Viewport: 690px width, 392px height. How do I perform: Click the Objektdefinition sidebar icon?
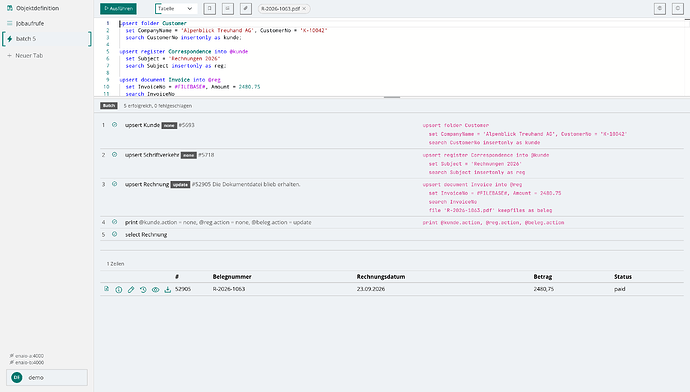pyautogui.click(x=9, y=8)
